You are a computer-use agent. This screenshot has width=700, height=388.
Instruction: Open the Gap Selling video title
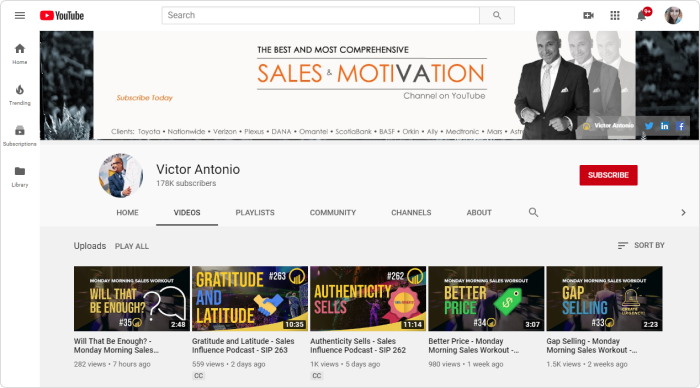pyautogui.click(x=592, y=346)
